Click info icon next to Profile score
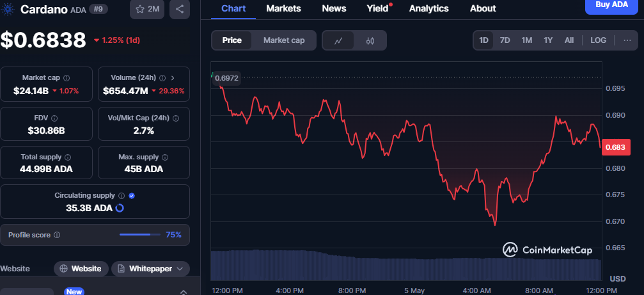The height and width of the screenshot is (295, 644). pos(57,235)
